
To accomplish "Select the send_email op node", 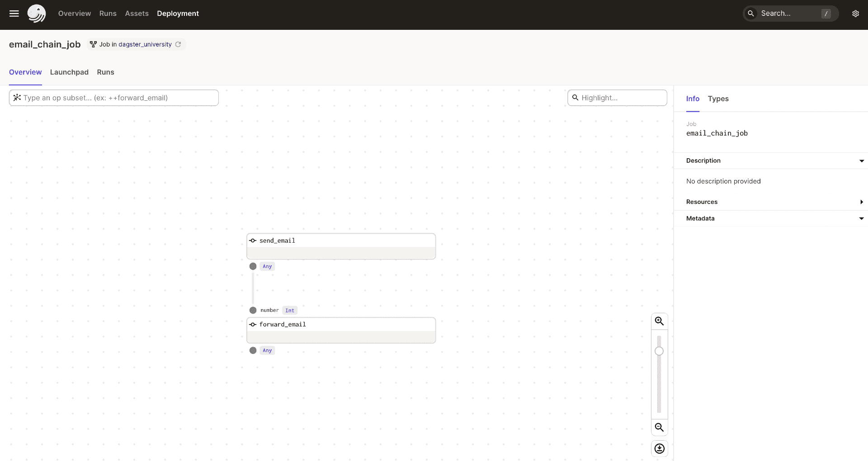I will coord(341,246).
